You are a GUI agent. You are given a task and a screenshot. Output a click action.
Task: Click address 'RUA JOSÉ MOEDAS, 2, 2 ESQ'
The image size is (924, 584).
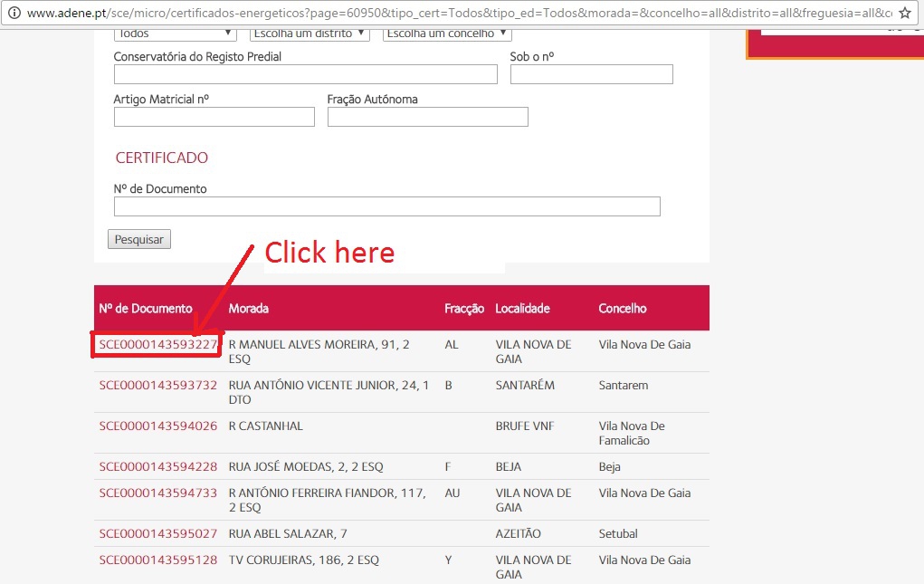(x=306, y=466)
